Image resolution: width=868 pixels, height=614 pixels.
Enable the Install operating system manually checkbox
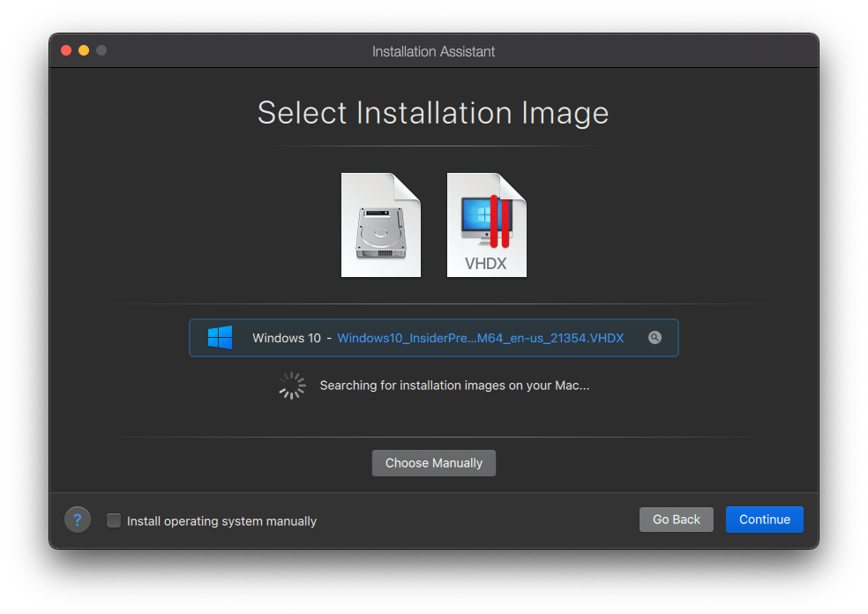(x=114, y=520)
